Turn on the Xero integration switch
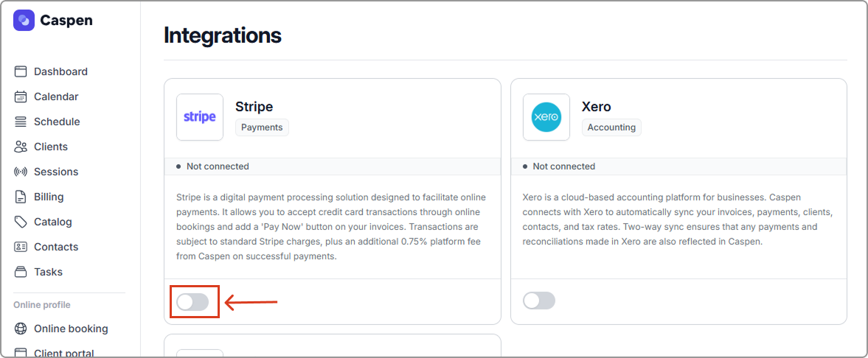Screen dimensions: 868x358 click(x=539, y=301)
